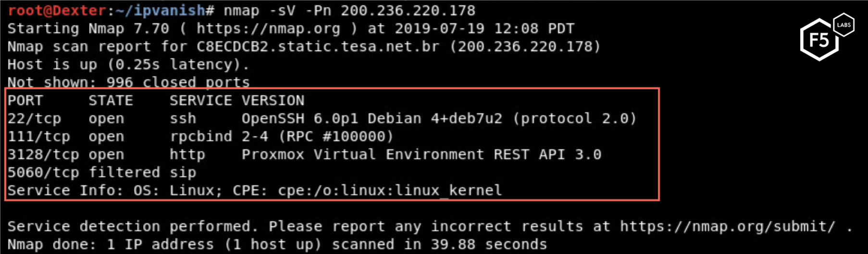This screenshot has width=868, height=254.
Task: Click the SERVICE column header
Action: (x=201, y=100)
